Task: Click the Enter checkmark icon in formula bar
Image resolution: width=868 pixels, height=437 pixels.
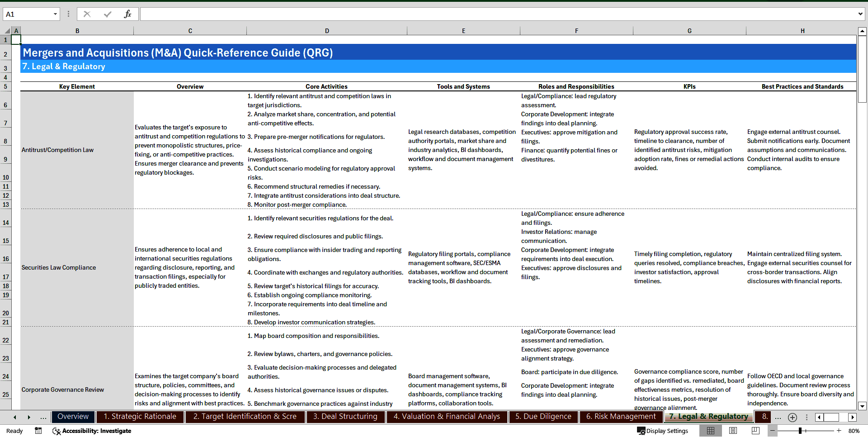Action: (108, 14)
